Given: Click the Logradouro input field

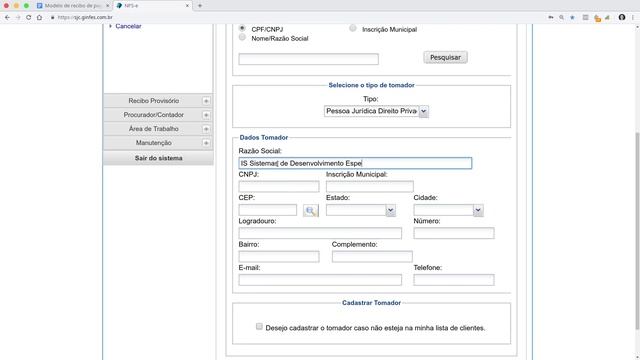Looking at the screenshot, I should pyautogui.click(x=320, y=233).
